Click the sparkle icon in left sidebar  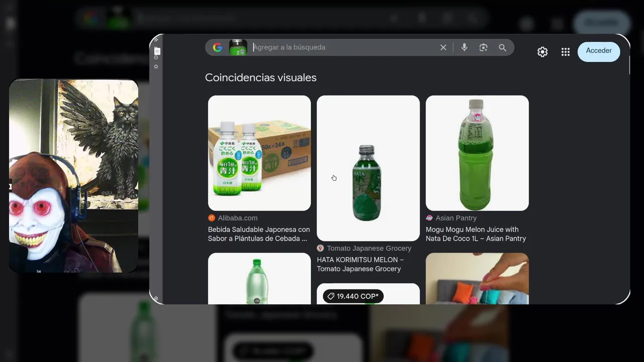click(156, 39)
